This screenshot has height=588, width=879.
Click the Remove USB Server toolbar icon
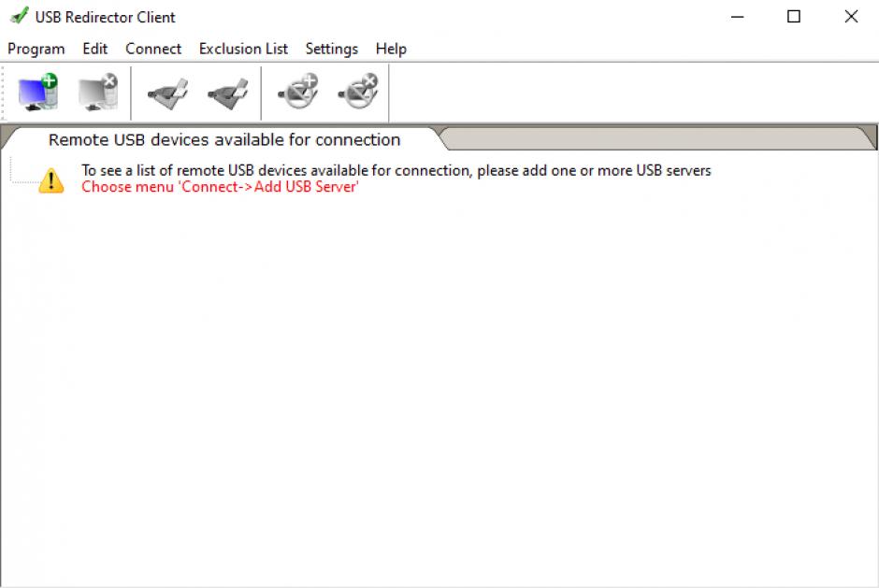pyautogui.click(x=98, y=93)
